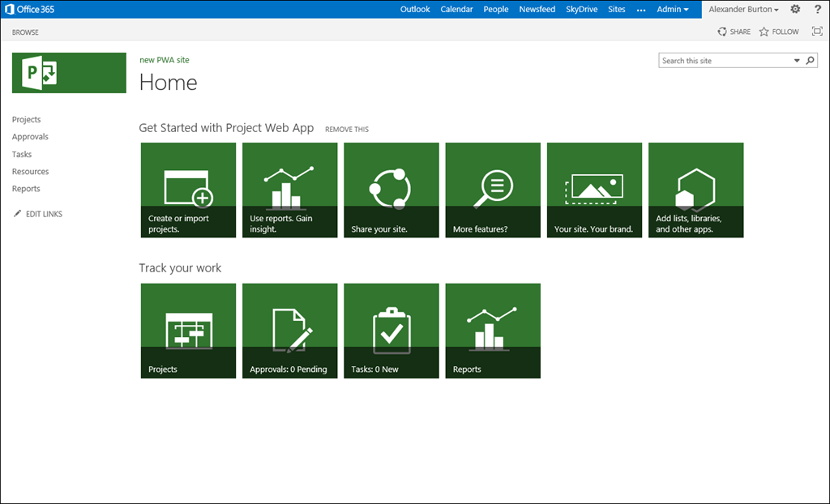Click the Share button in the ribbon bar
Image resolution: width=830 pixels, height=504 pixels.
point(734,32)
